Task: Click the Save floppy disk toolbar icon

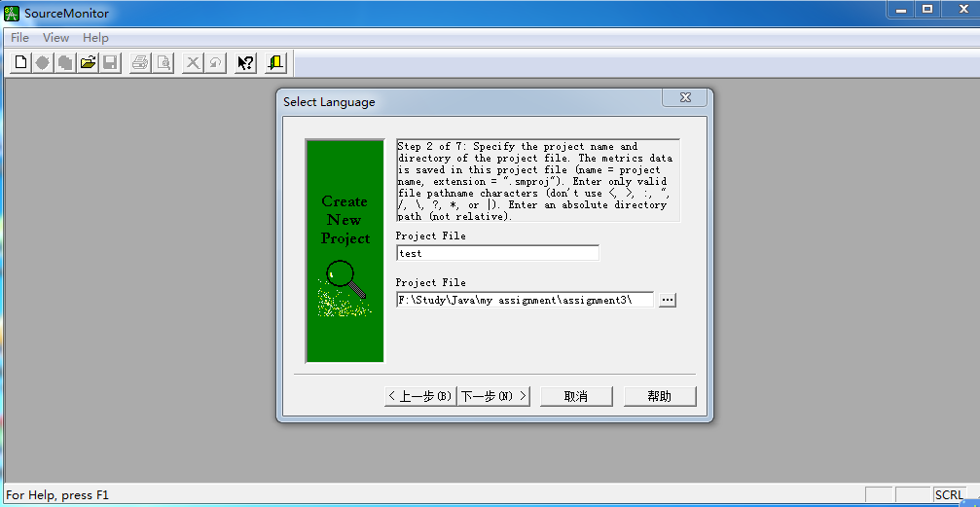Action: [111, 62]
